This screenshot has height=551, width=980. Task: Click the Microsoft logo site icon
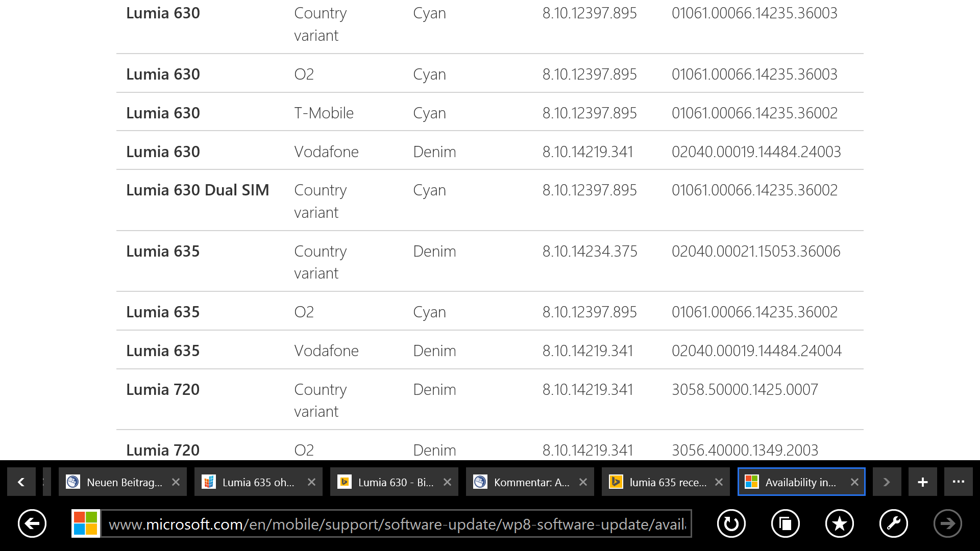(85, 523)
